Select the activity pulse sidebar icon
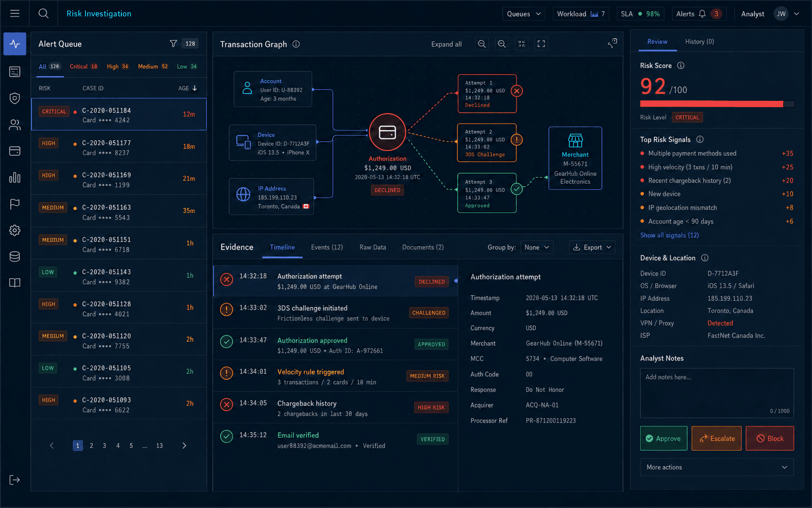The height and width of the screenshot is (508, 812). coord(15,44)
